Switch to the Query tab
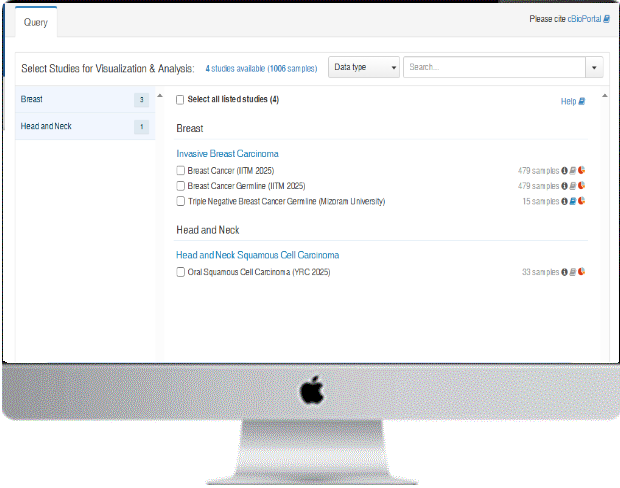 [x=36, y=21]
